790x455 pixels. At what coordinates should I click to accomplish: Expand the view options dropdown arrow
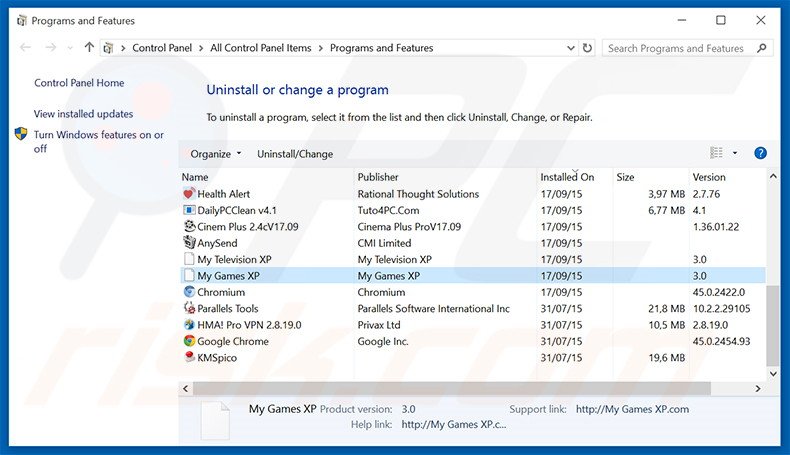[x=735, y=153]
